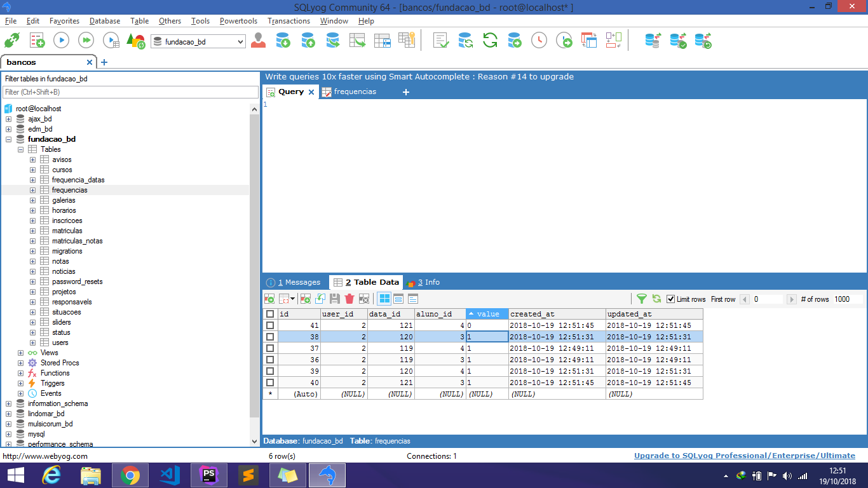Check the row checkbox for id 39
The image size is (868, 488).
270,371
